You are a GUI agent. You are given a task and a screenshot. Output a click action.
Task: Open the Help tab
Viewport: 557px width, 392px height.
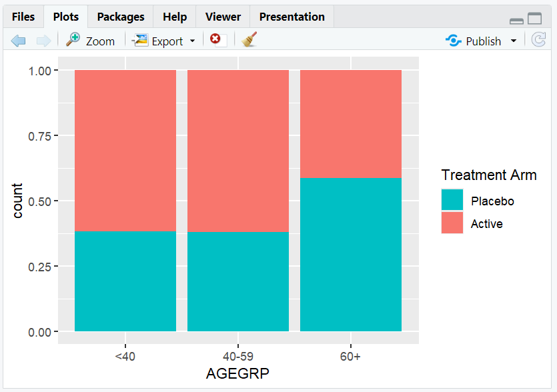(174, 16)
